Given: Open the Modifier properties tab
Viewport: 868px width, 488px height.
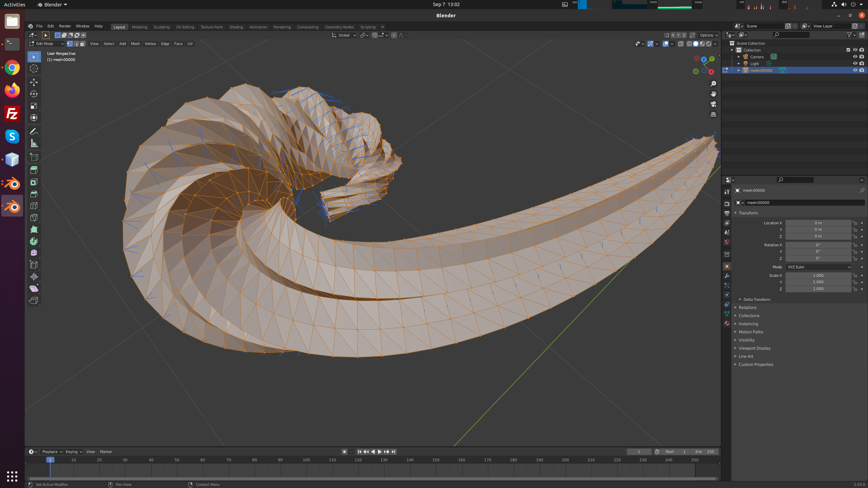Looking at the screenshot, I should [x=727, y=276].
